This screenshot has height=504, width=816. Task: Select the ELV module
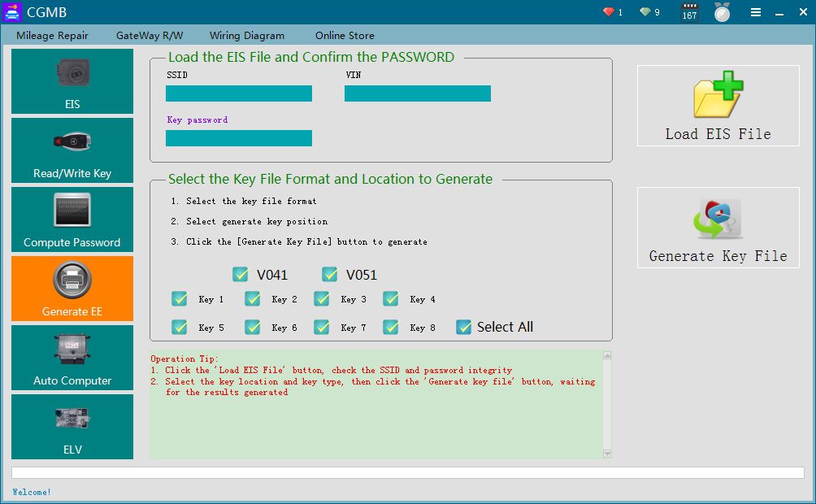(x=72, y=426)
